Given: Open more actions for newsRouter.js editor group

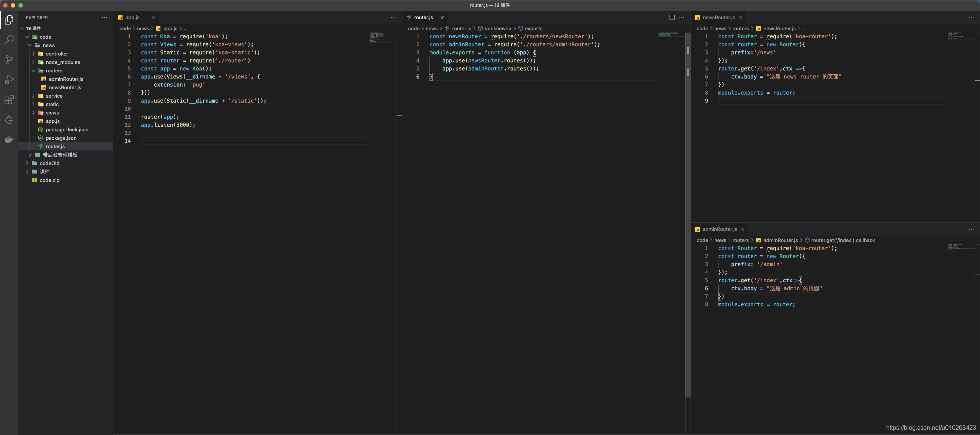Looking at the screenshot, I should click(x=971, y=18).
